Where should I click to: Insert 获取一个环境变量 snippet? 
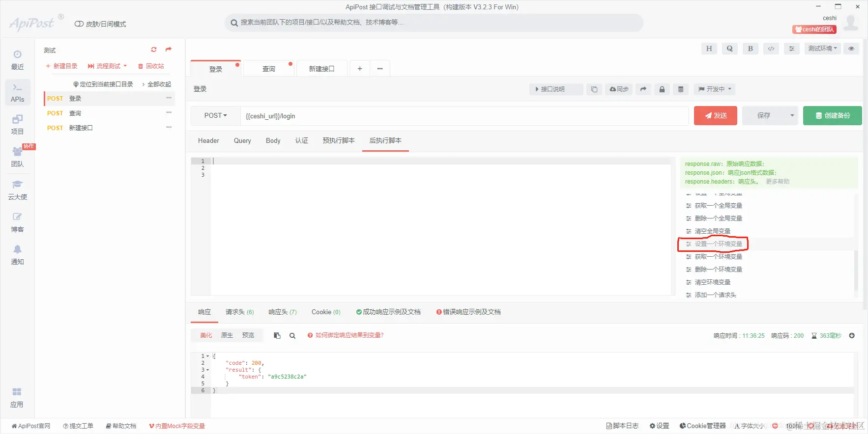click(718, 257)
